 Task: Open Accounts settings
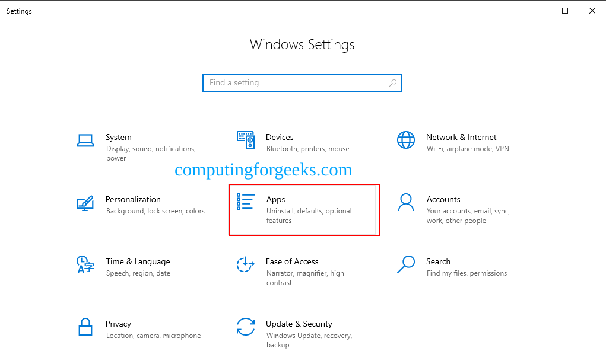[444, 199]
